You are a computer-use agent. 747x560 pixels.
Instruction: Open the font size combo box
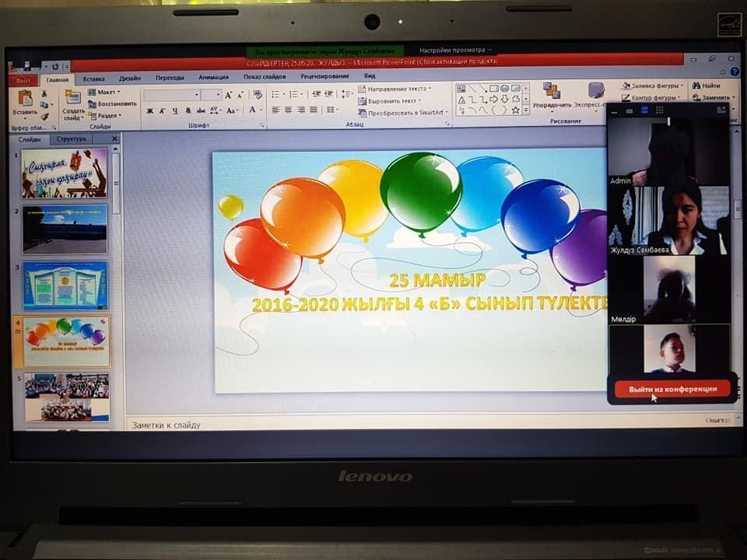coord(211,95)
